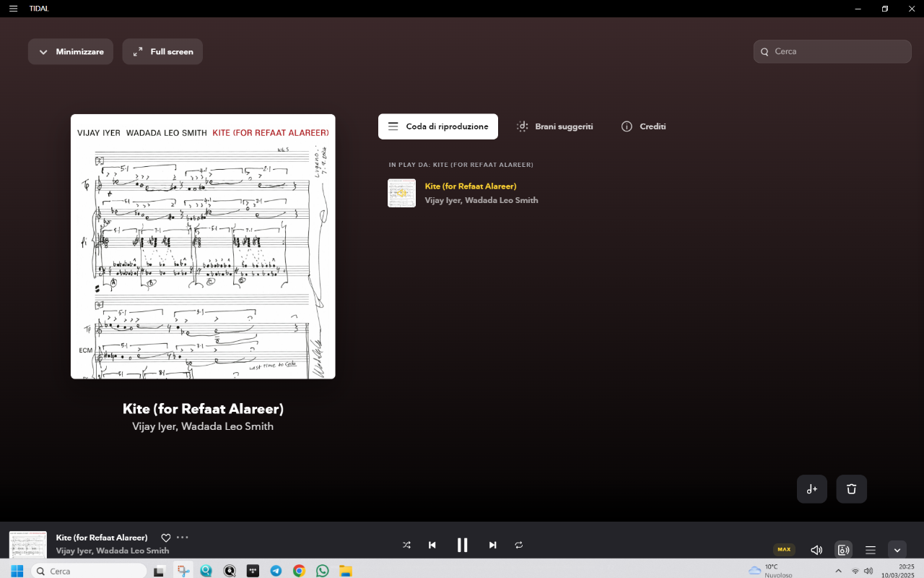Screen dimensions: 924x578
Task: Click the MAX audio quality badge
Action: tap(784, 550)
